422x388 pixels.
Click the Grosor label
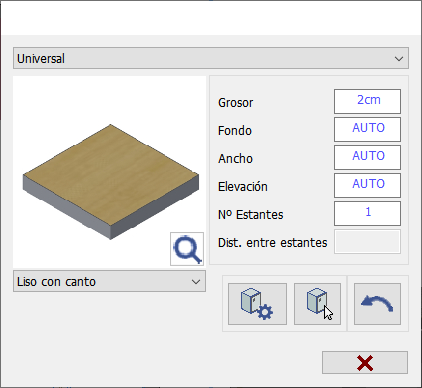(236, 103)
